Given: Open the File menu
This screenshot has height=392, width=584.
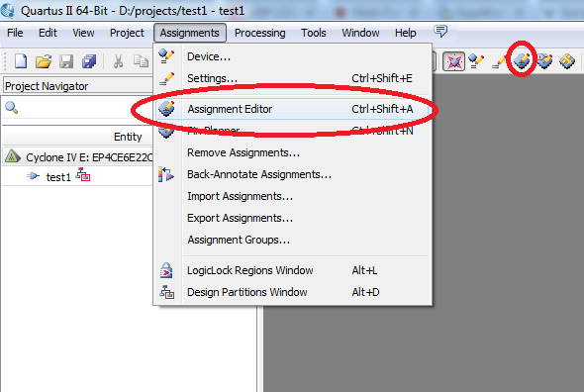Looking at the screenshot, I should point(15,33).
